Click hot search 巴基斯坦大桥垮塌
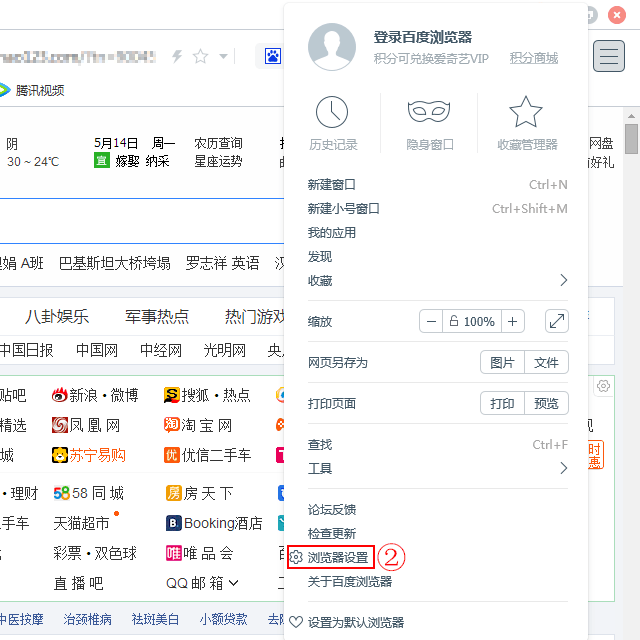Image resolution: width=640 pixels, height=640 pixels. (x=115, y=263)
